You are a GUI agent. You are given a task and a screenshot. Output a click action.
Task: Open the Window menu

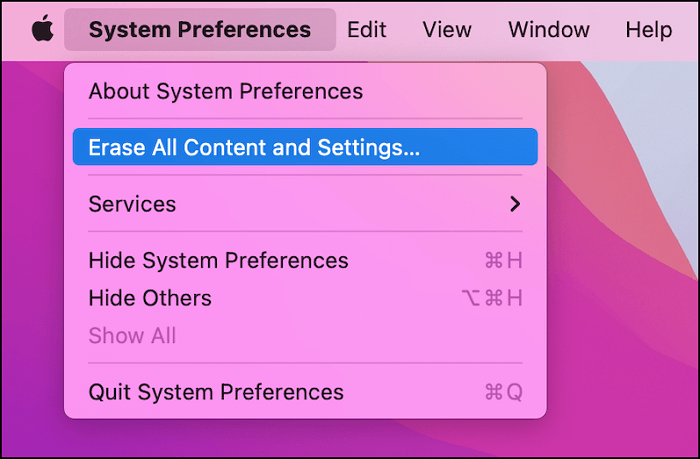[x=549, y=30]
